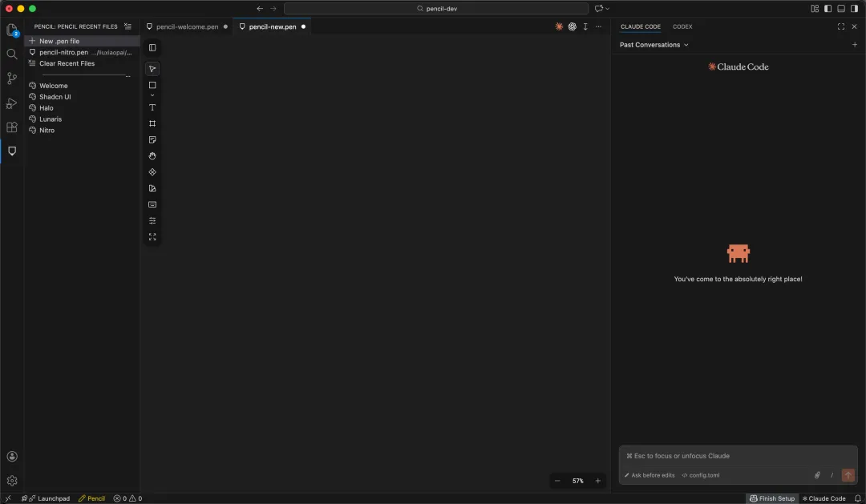Click the Customize Layout icon
The height and width of the screenshot is (504, 866).
pos(815,8)
